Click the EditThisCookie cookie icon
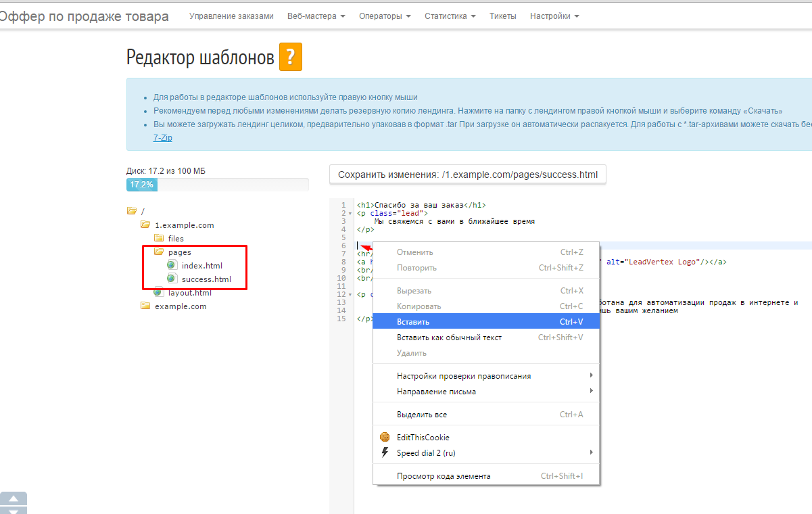The height and width of the screenshot is (514, 812). pyautogui.click(x=385, y=438)
